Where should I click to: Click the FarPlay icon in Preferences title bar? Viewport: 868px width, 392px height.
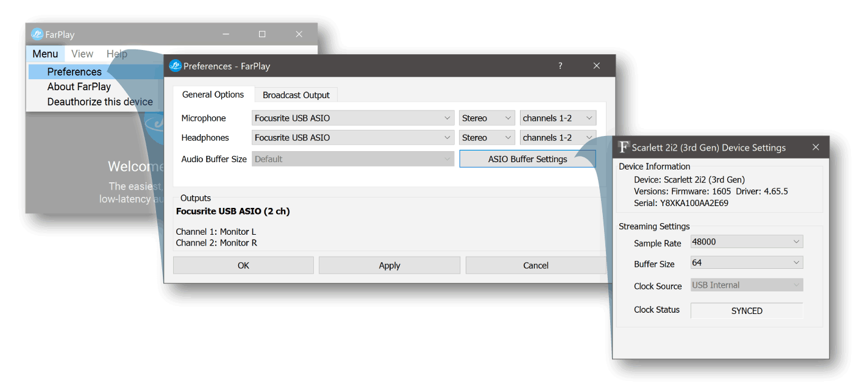coord(176,66)
